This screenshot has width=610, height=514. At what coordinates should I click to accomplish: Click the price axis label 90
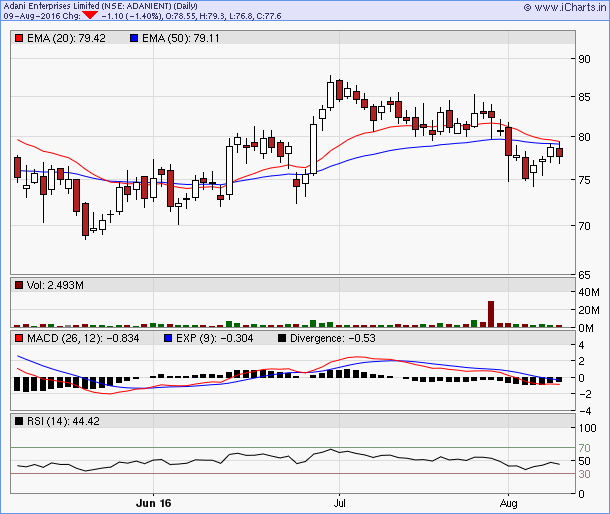tap(584, 59)
